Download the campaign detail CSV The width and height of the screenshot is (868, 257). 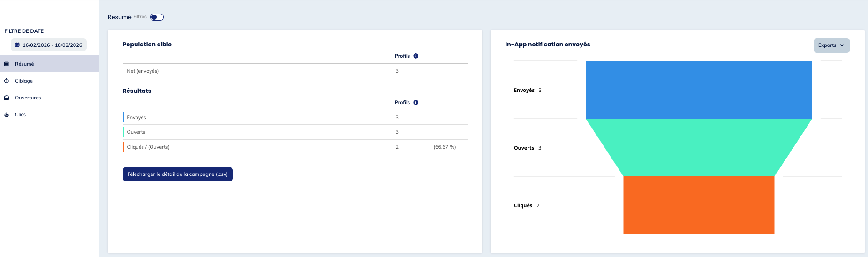[x=177, y=174]
